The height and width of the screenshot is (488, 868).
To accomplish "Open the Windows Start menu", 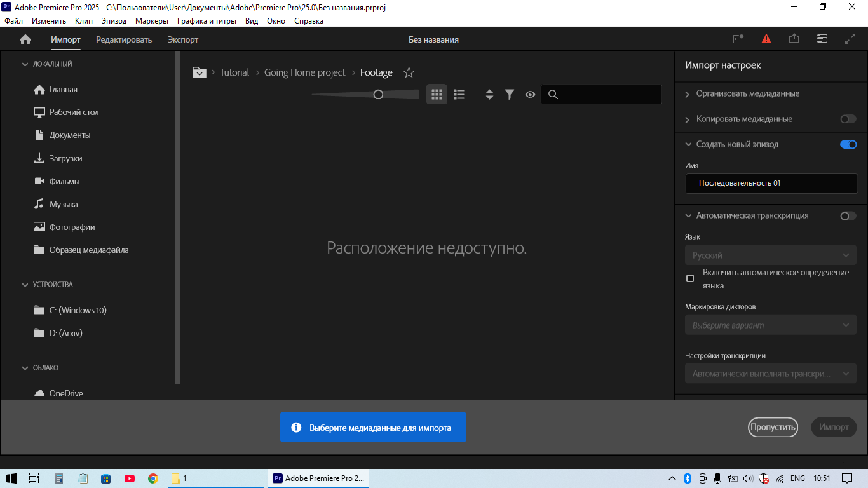I will [x=11, y=478].
